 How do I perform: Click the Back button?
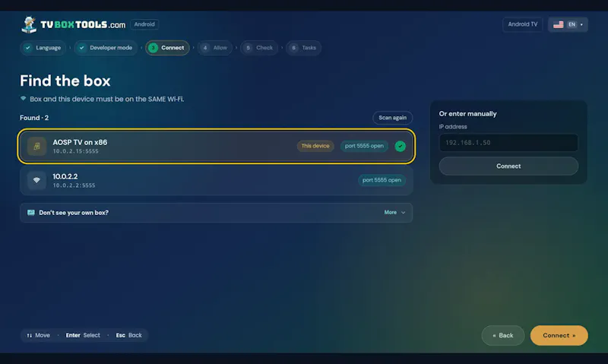point(503,335)
